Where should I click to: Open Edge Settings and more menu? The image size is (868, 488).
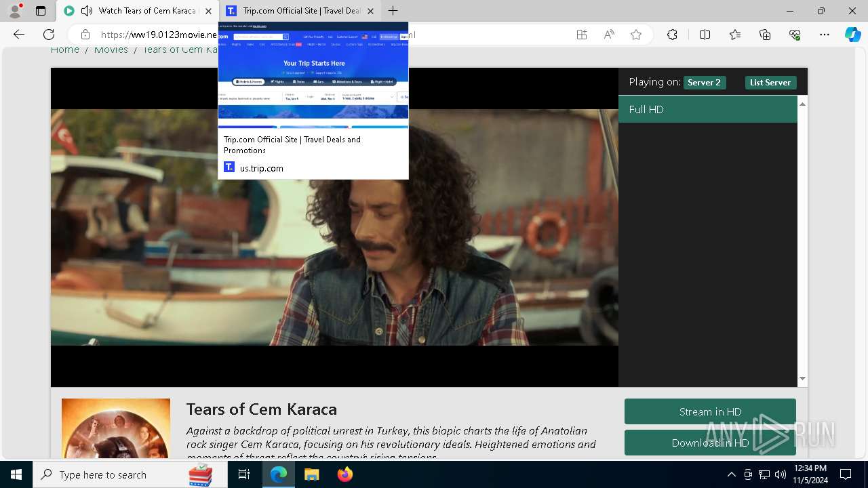tap(825, 35)
